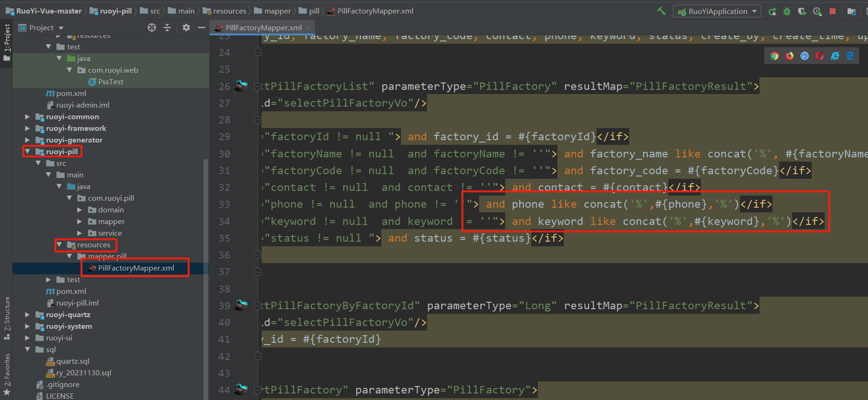Click resources in the breadcrumb bar

click(225, 11)
